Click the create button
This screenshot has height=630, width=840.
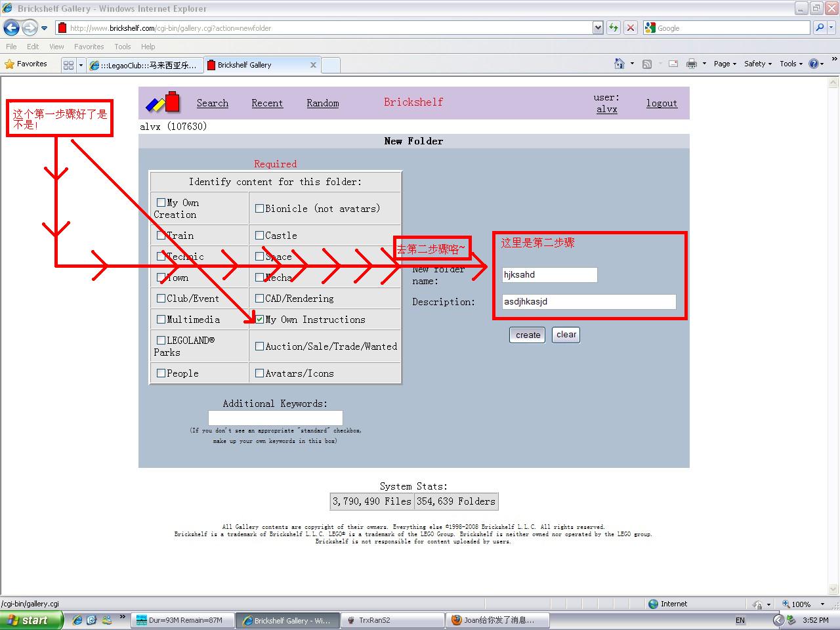pyautogui.click(x=528, y=335)
